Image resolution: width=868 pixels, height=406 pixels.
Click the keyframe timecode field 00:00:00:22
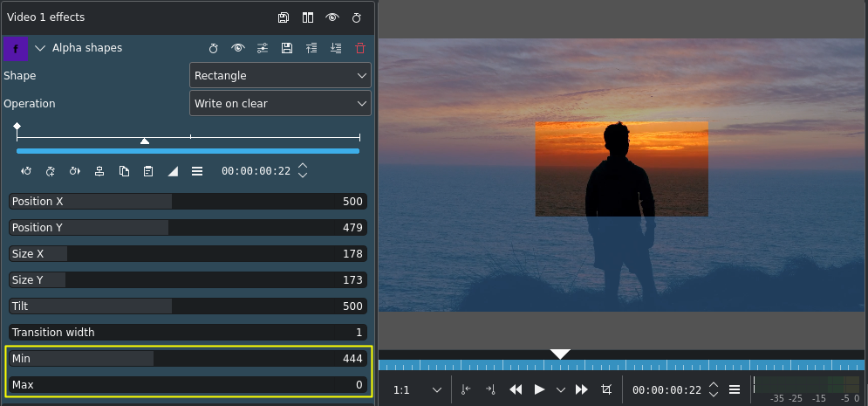(x=256, y=171)
